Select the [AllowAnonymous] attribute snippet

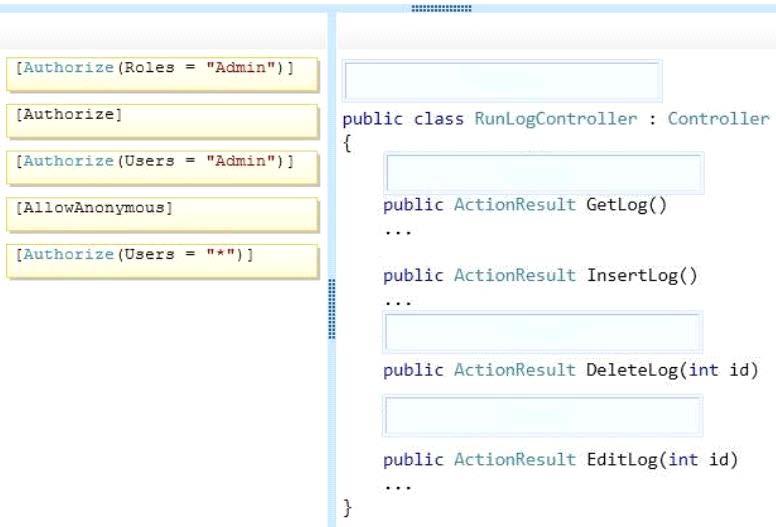tap(162, 215)
